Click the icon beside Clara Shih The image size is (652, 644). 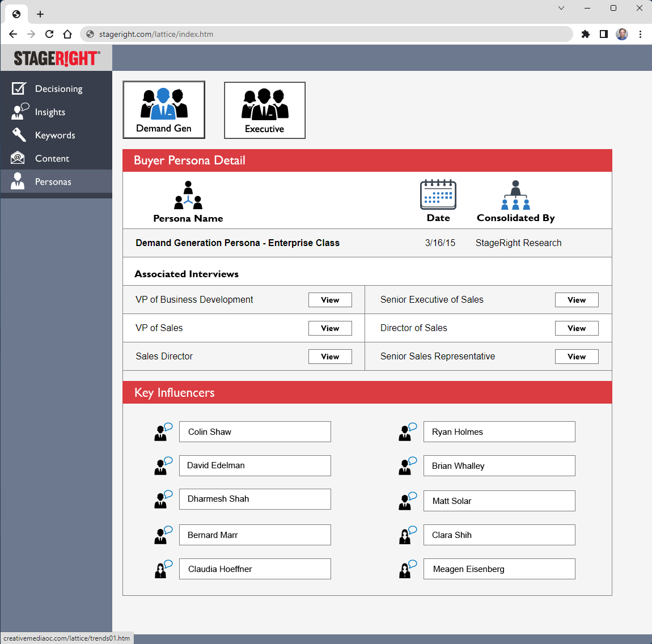tap(408, 535)
